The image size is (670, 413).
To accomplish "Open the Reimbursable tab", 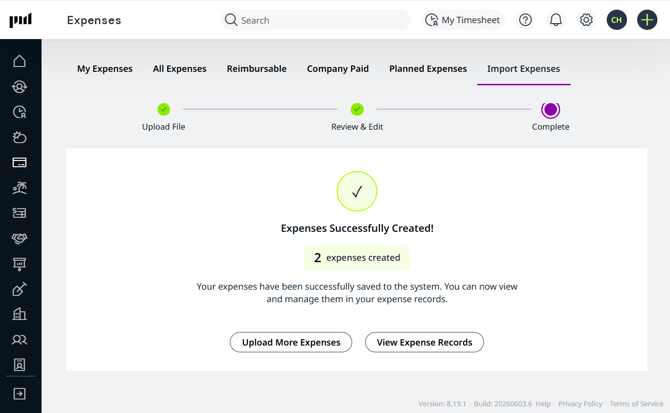I will (x=256, y=69).
